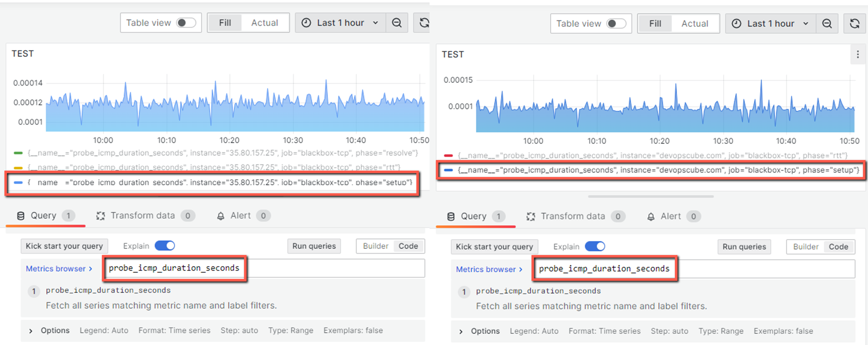Open the right TEST panel menu dots
This screenshot has width=868, height=345.
858,54
